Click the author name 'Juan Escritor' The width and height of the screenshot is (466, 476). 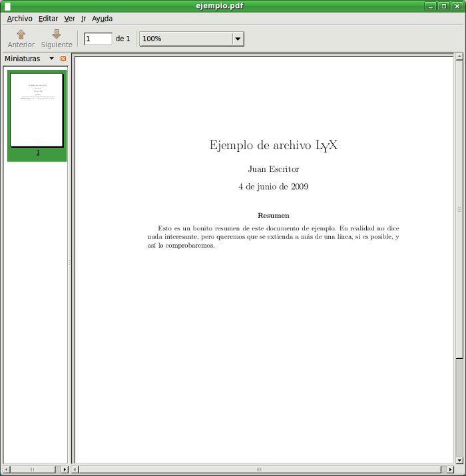[274, 169]
